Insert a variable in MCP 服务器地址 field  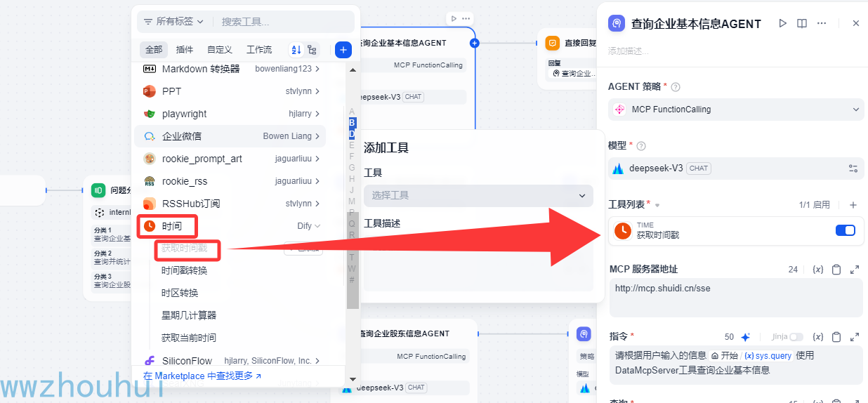pyautogui.click(x=817, y=270)
